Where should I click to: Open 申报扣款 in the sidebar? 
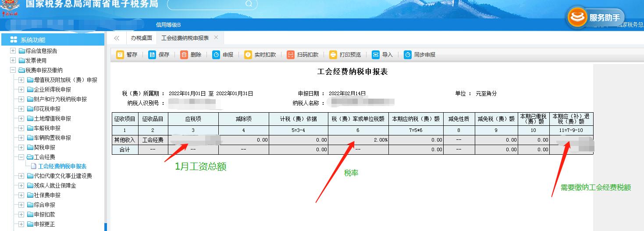(44, 214)
